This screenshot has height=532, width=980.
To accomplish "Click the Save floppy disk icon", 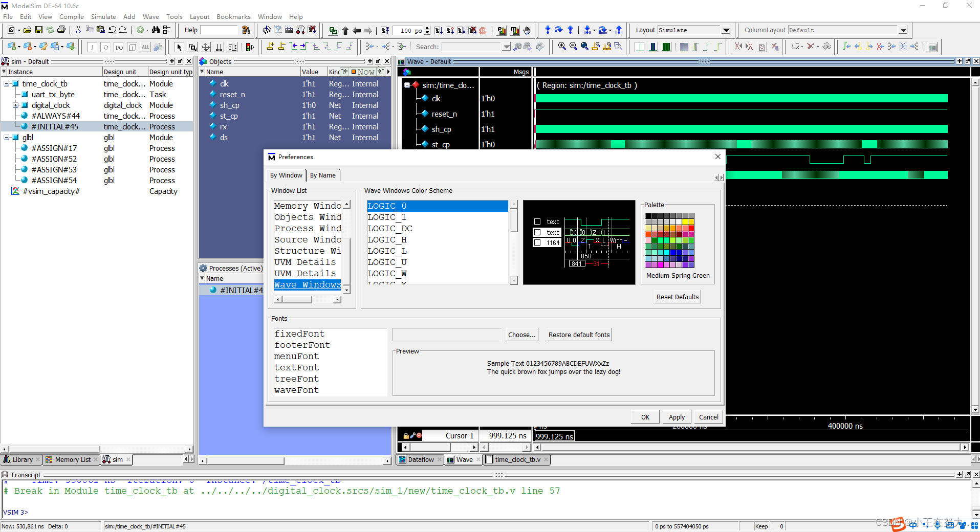I will [x=38, y=30].
